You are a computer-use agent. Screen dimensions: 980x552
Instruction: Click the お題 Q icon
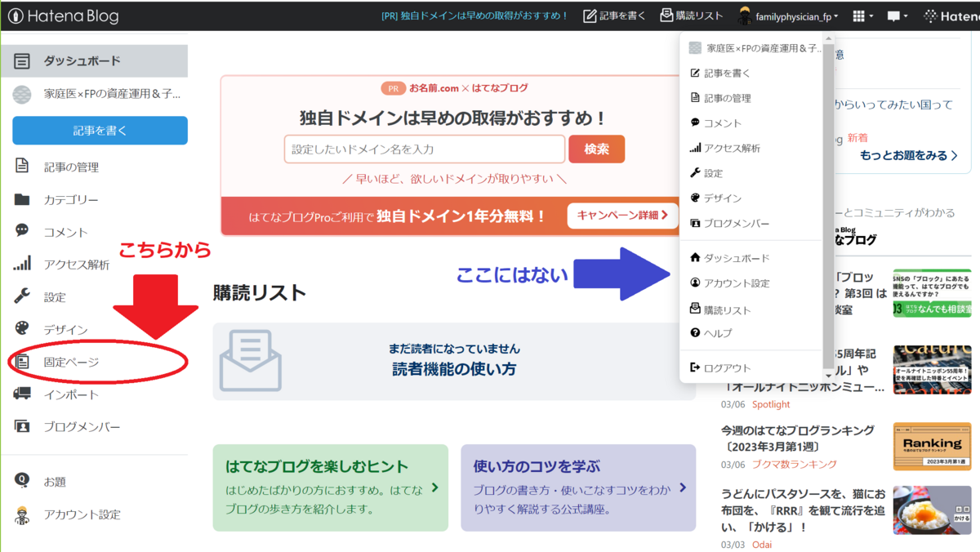click(22, 481)
